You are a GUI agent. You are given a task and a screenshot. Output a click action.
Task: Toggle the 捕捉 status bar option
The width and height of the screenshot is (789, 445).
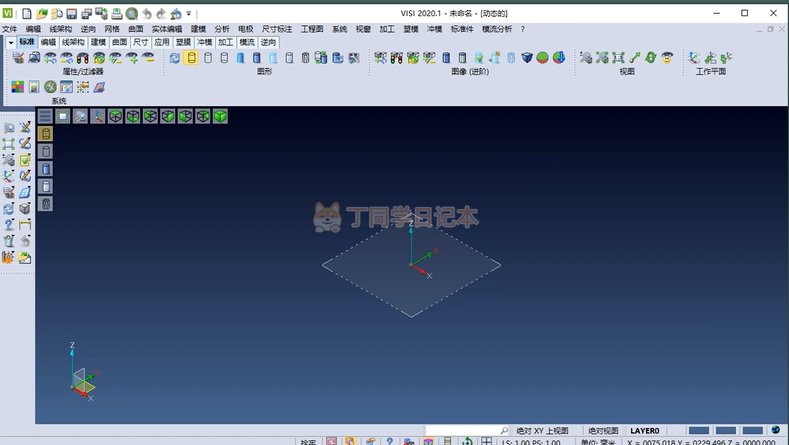tap(309, 441)
